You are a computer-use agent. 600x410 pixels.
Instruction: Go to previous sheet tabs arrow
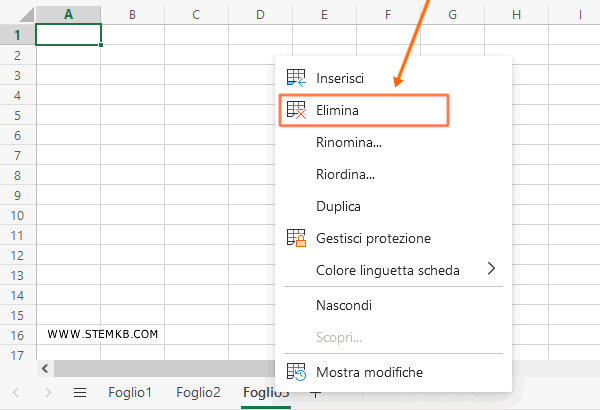point(16,392)
